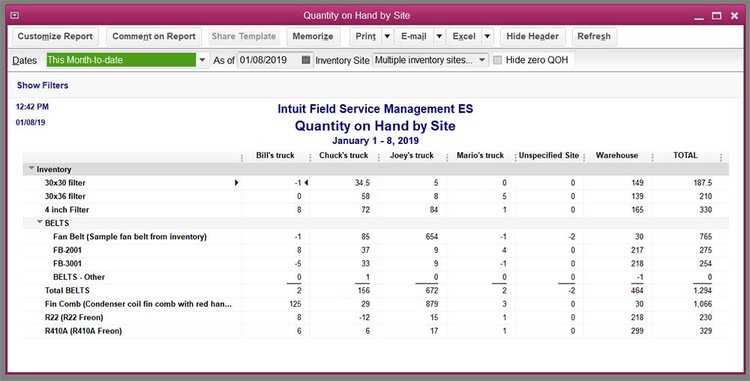This screenshot has width=750, height=381.
Task: Click Hide Header button
Action: point(532,36)
